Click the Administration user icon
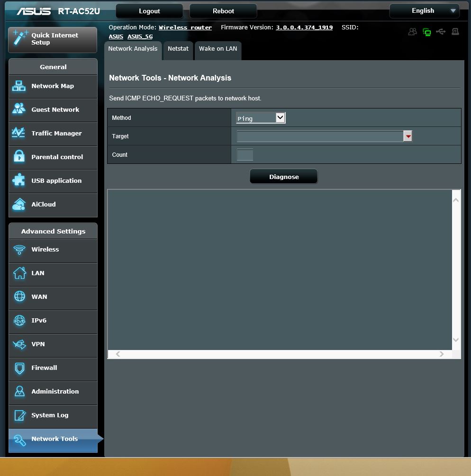471x476 pixels. [x=20, y=391]
